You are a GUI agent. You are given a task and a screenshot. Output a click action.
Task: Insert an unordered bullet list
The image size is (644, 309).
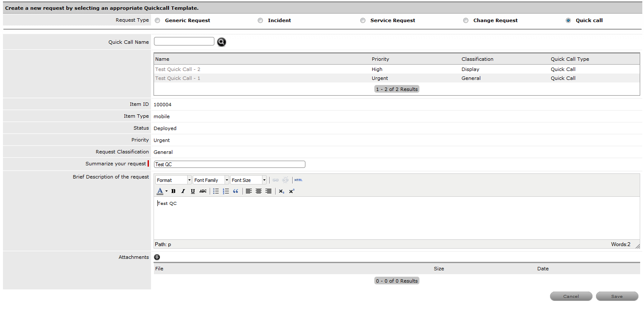[216, 191]
